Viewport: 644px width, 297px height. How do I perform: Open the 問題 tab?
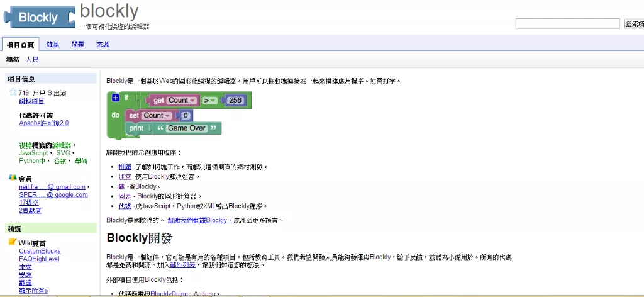click(77, 45)
